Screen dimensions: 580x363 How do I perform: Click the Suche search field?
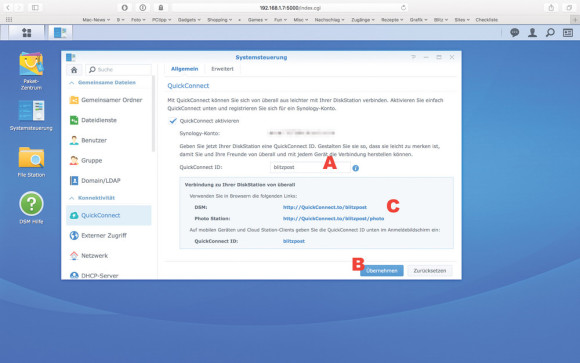click(118, 70)
